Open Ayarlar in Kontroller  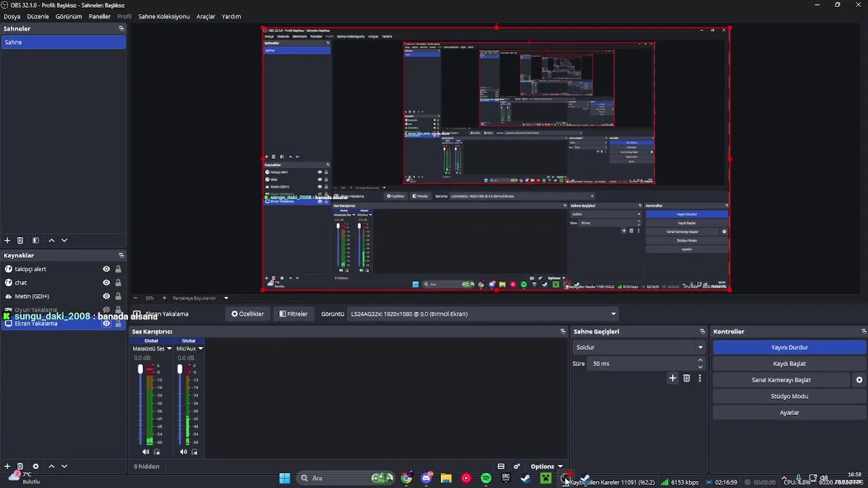pyautogui.click(x=789, y=412)
